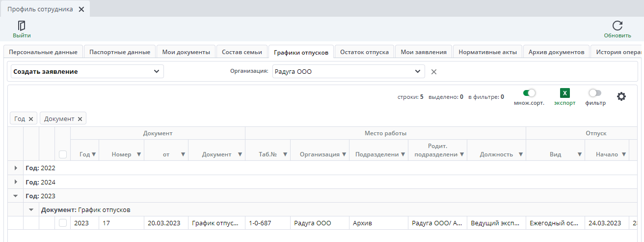Switch to Мои документы tab
This screenshot has width=644, height=242.
[186, 52]
